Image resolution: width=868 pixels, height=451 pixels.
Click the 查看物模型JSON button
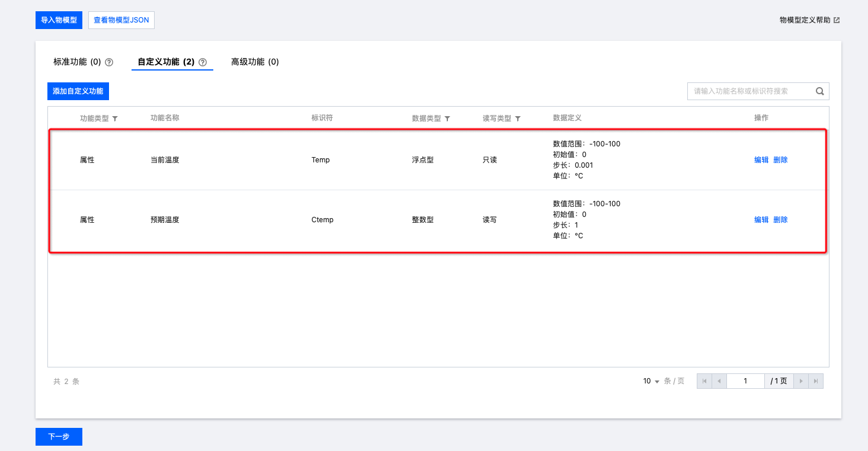(x=121, y=20)
